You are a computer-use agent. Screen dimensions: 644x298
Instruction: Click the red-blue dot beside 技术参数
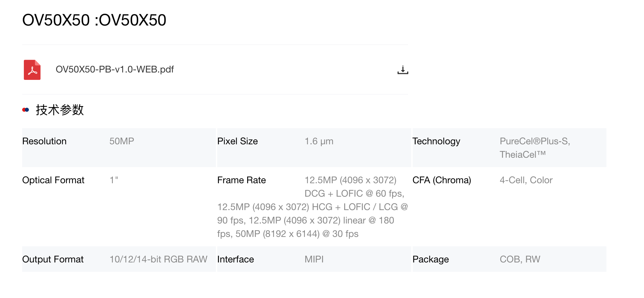coord(26,110)
